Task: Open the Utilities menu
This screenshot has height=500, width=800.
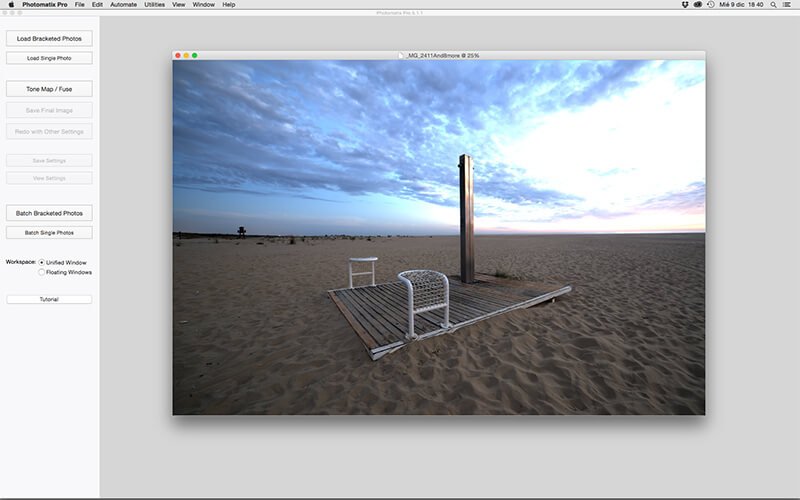Action: 154,5
